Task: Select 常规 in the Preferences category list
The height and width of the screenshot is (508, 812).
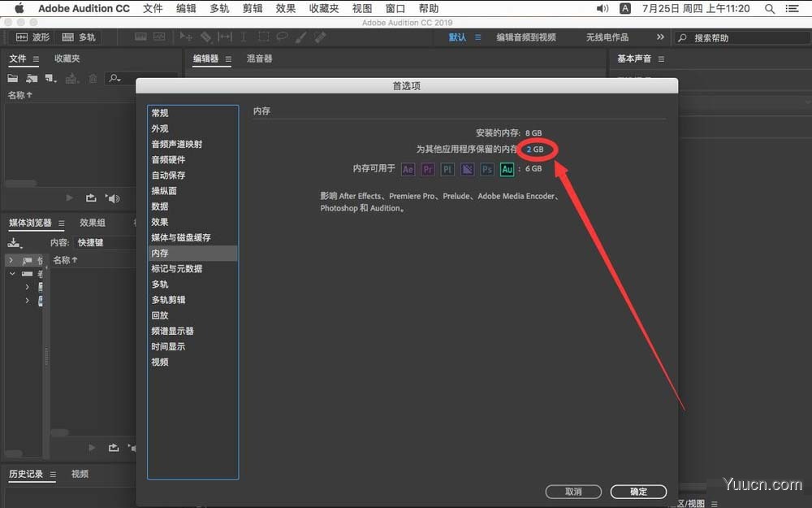Action: click(x=159, y=112)
